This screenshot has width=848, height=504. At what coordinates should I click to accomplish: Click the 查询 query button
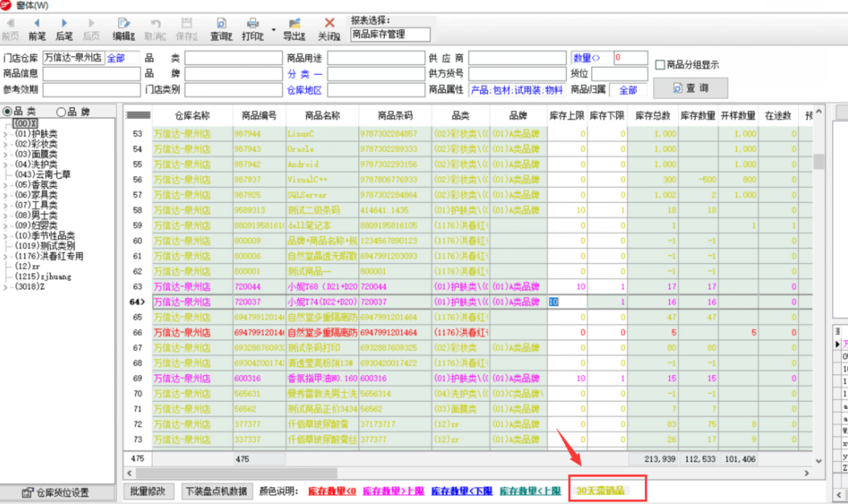click(691, 88)
